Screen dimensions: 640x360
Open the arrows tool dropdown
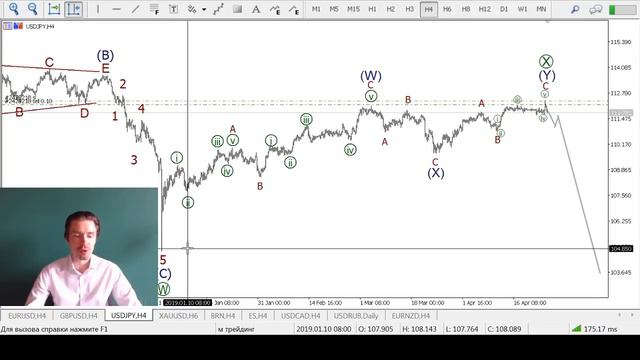[204, 9]
